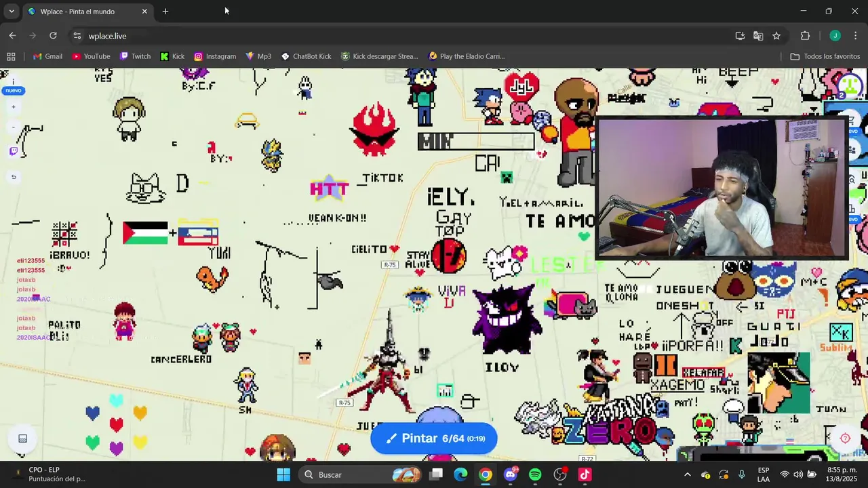Select the Wplace - Pinta el mundo tab
The height and width of the screenshot is (488, 868).
pyautogui.click(x=87, y=12)
